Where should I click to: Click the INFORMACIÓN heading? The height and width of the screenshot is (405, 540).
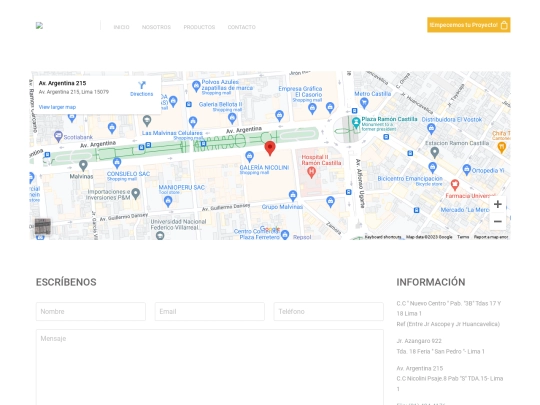pyautogui.click(x=431, y=282)
